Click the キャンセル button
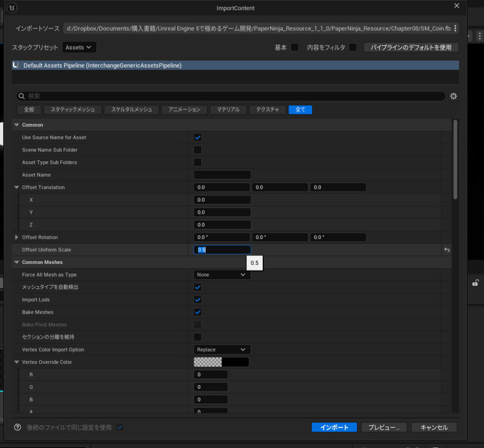 click(x=433, y=427)
